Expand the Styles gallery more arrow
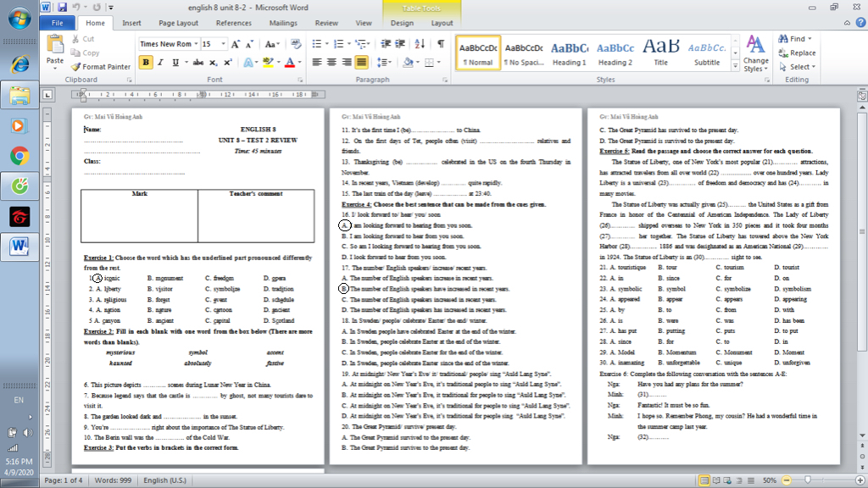This screenshot has width=868, height=488. [735, 66]
